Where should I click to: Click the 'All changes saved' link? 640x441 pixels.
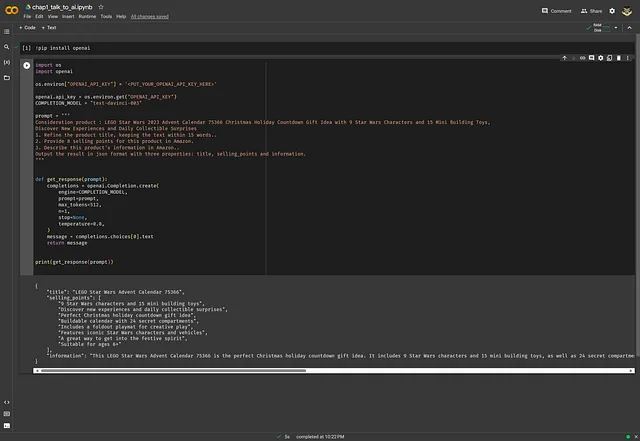point(149,17)
